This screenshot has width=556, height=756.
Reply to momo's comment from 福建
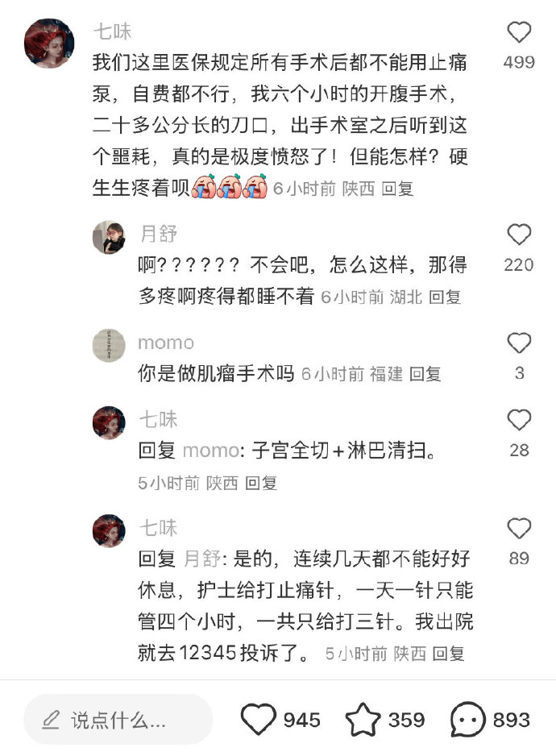pos(425,374)
